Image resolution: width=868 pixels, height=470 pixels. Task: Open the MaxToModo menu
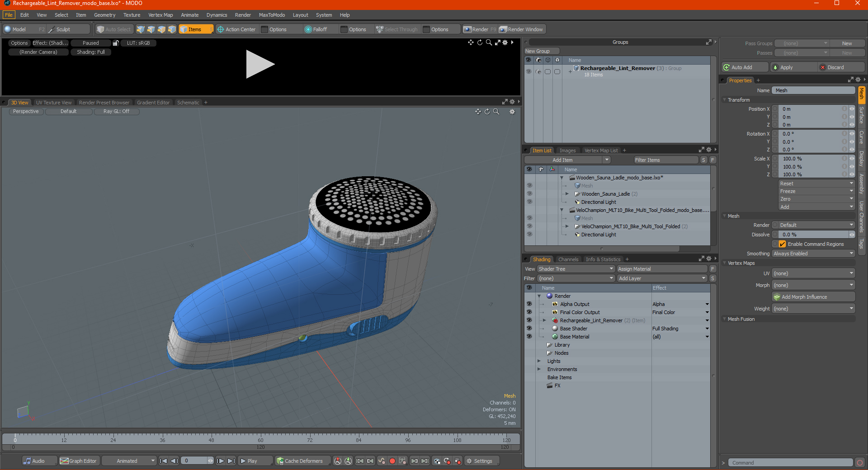point(272,15)
